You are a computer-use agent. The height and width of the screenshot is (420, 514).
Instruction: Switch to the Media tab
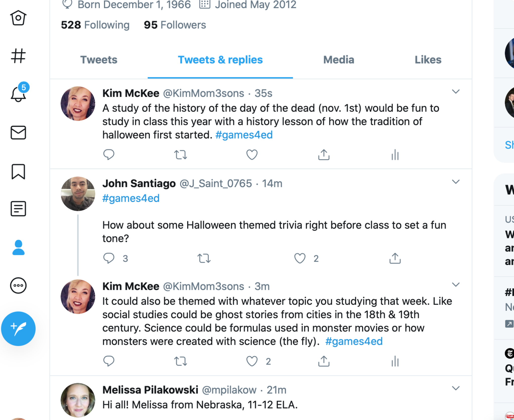point(339,60)
